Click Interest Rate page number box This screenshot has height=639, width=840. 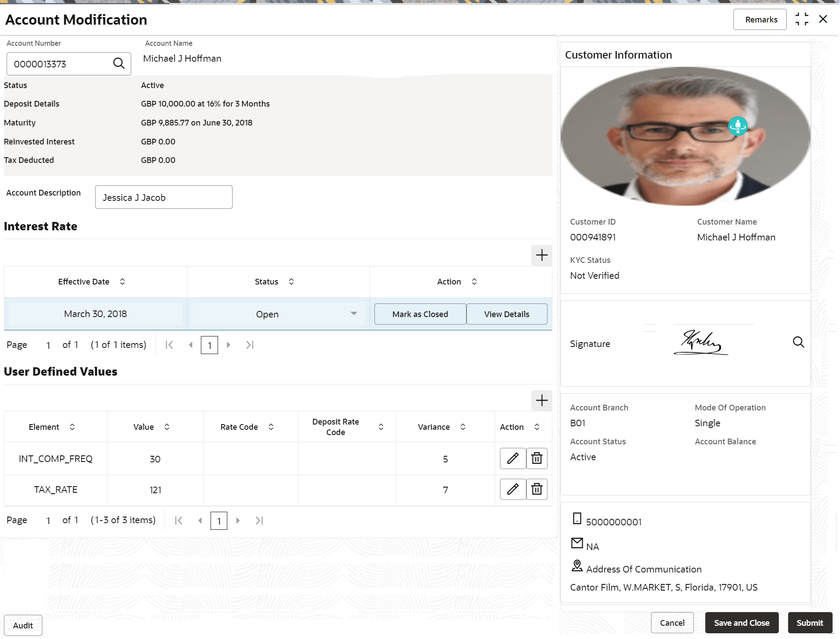[x=209, y=345]
